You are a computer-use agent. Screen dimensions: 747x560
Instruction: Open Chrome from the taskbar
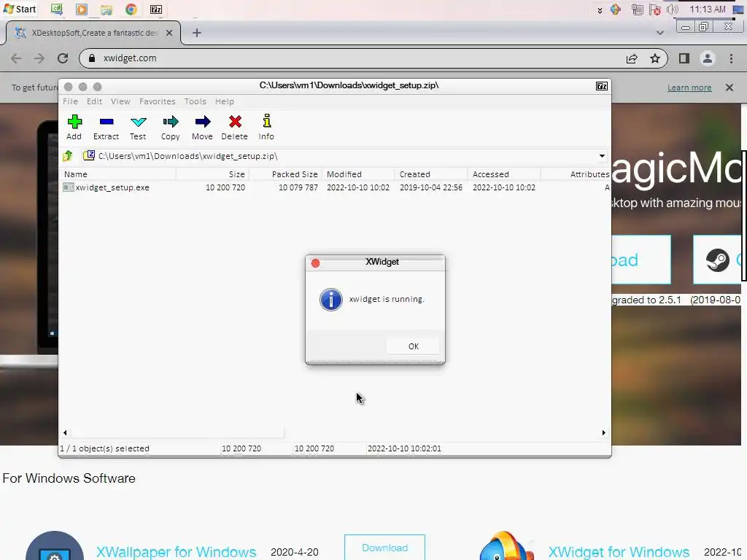pos(131,9)
